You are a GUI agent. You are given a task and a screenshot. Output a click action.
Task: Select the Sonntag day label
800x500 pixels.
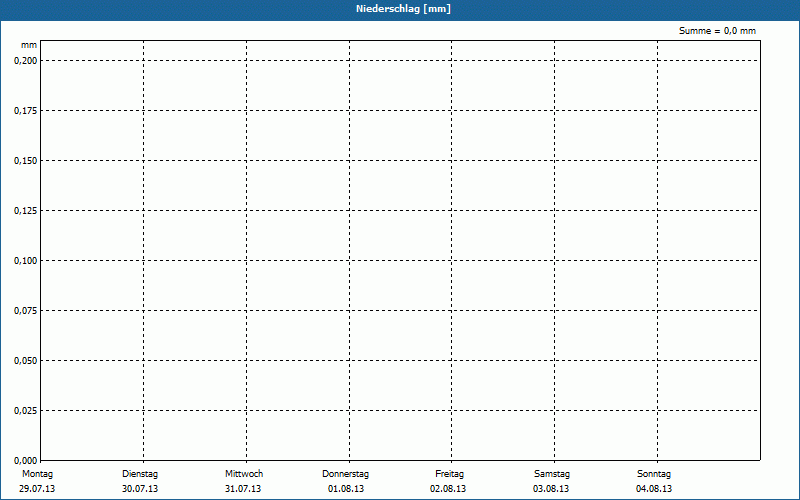(654, 474)
